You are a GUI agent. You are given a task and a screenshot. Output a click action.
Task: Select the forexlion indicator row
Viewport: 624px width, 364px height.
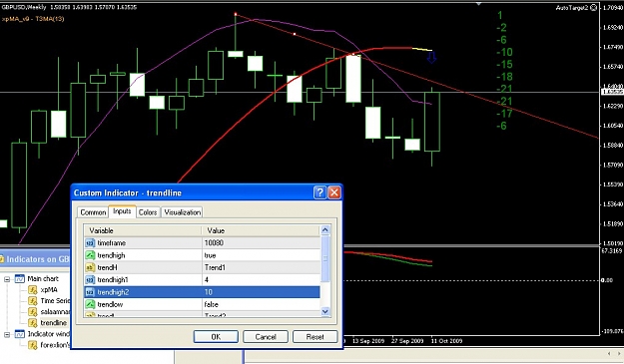coord(55,345)
